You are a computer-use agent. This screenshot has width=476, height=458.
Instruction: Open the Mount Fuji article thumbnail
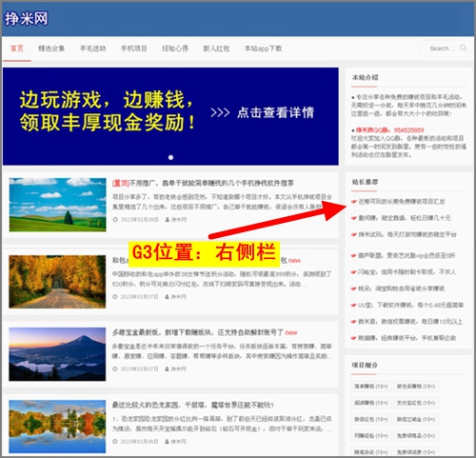pos(57,354)
